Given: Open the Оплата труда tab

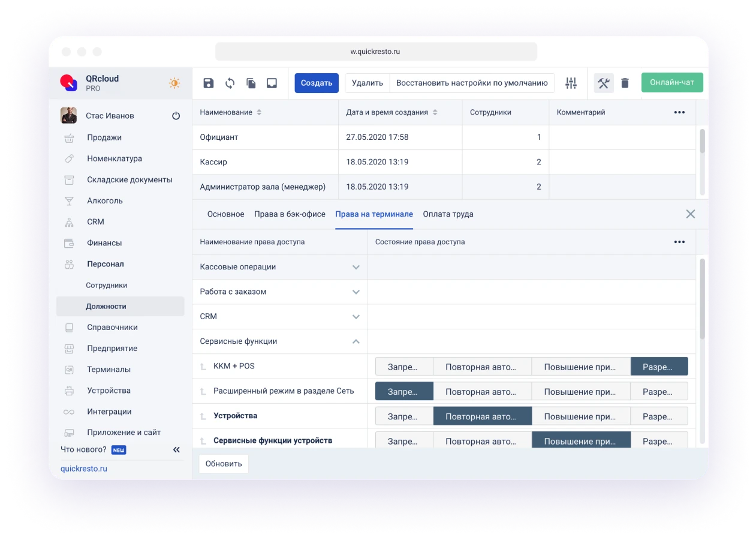Looking at the screenshot, I should coord(448,214).
